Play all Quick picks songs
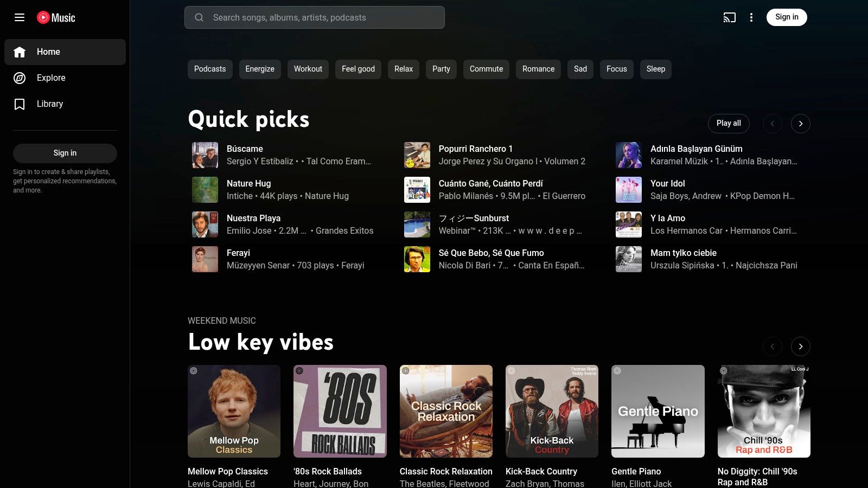Viewport: 868px width, 488px height. 728,123
